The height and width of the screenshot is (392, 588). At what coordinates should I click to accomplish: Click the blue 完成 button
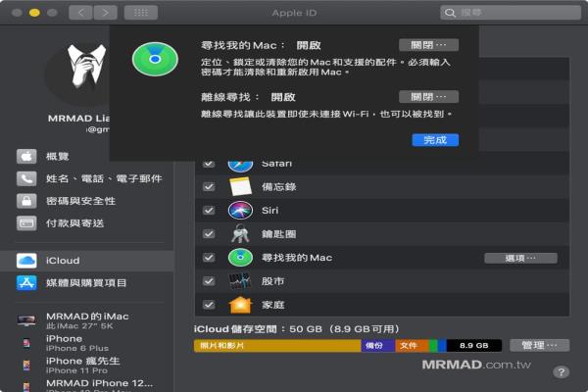[435, 140]
